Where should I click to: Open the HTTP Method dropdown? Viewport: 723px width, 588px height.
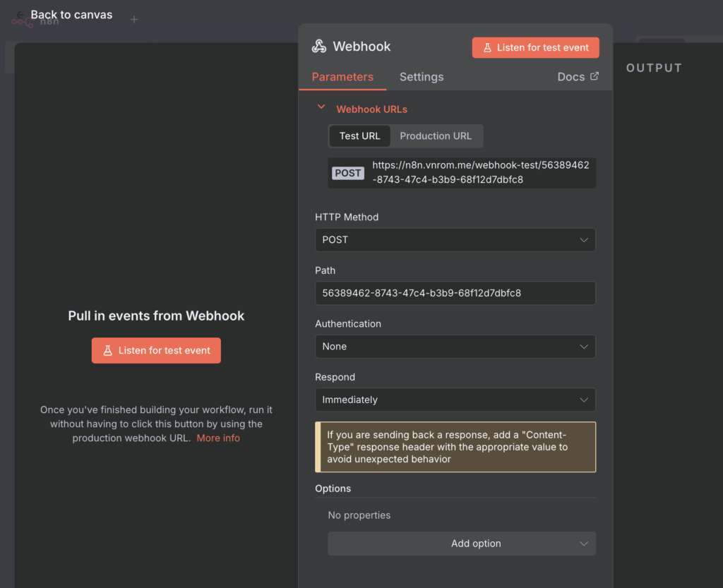(x=455, y=239)
